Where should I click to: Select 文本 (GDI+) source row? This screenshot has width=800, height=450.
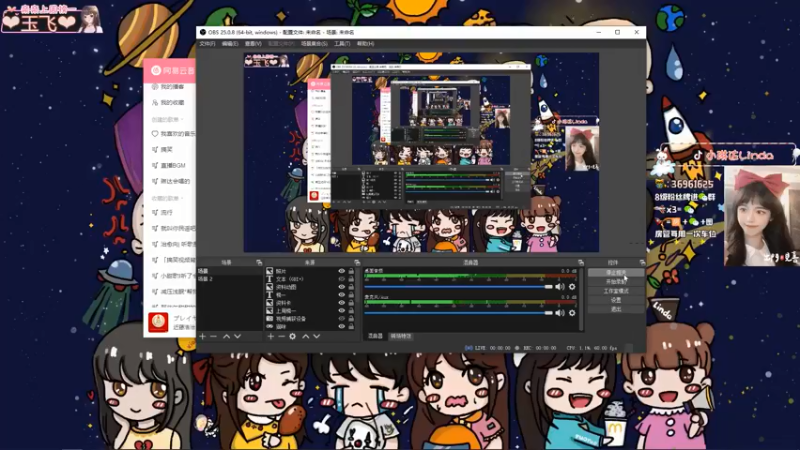pos(310,279)
